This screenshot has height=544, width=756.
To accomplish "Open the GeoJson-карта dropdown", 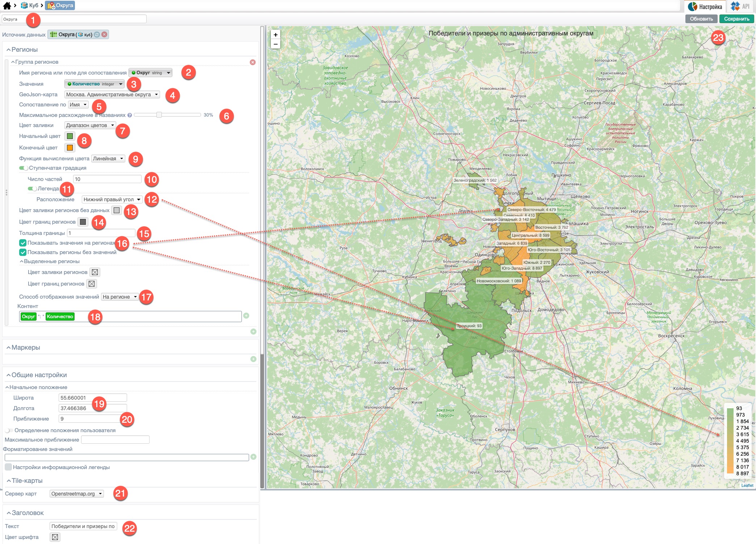I will click(112, 94).
